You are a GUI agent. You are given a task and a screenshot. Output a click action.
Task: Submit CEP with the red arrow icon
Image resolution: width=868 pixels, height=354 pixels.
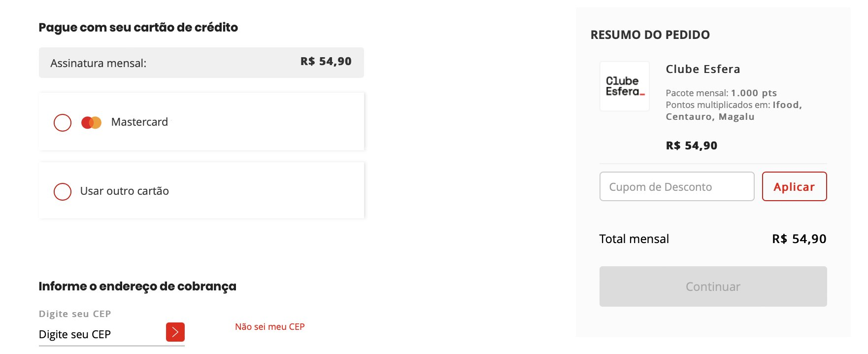click(175, 332)
